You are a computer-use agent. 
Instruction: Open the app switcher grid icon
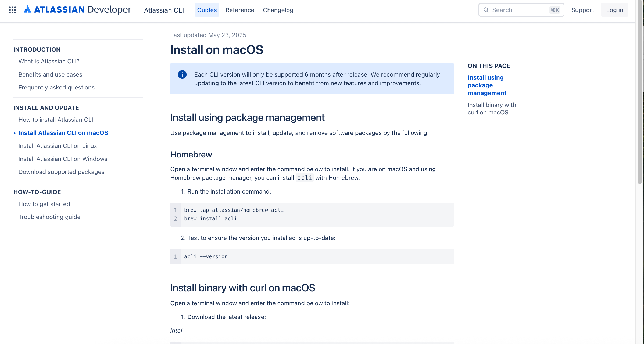tap(12, 10)
